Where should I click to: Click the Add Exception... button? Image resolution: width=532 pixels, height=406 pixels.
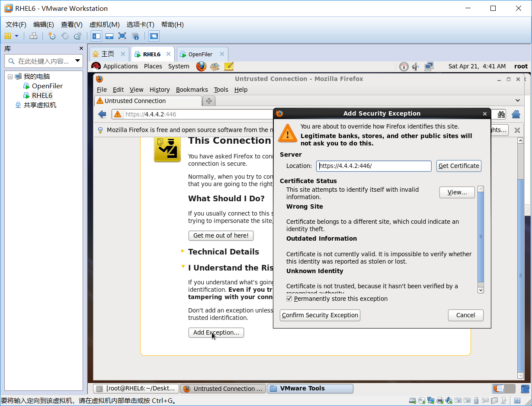pyautogui.click(x=216, y=332)
